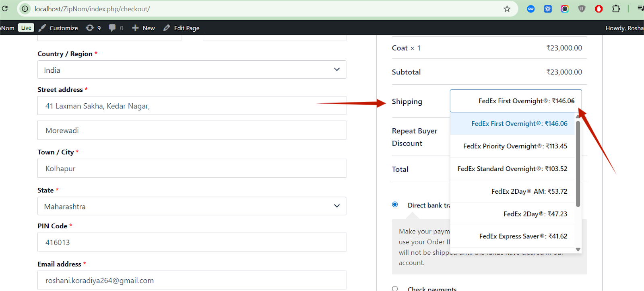
Task: Click Edit Page in the admin bar
Action: [x=182, y=28]
